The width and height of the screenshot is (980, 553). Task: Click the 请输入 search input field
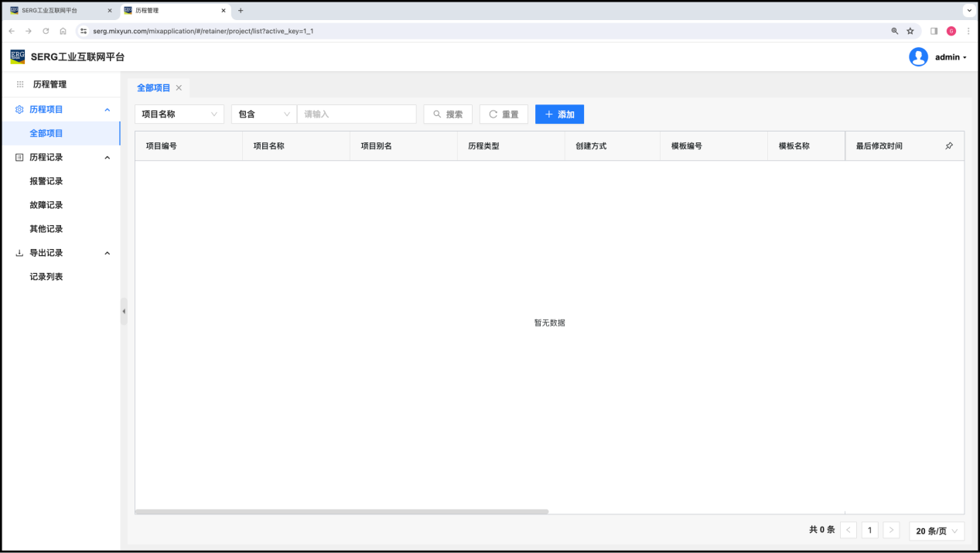coord(357,114)
